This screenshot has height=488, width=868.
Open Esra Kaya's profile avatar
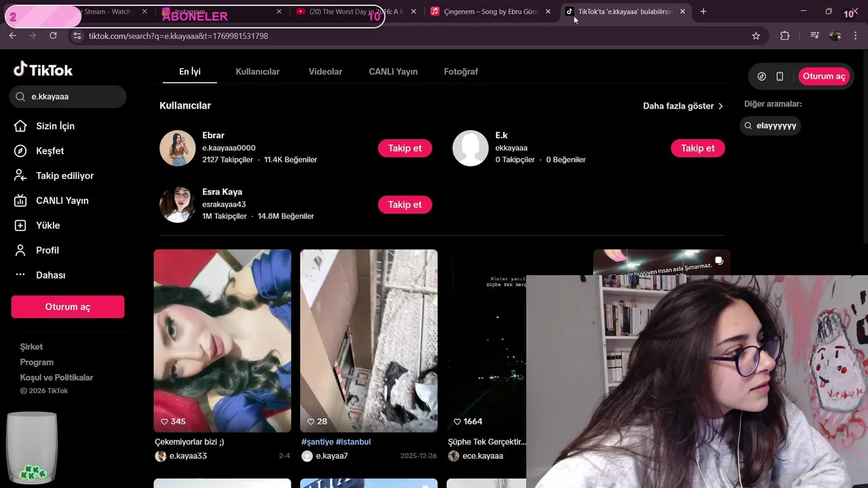[x=178, y=205]
